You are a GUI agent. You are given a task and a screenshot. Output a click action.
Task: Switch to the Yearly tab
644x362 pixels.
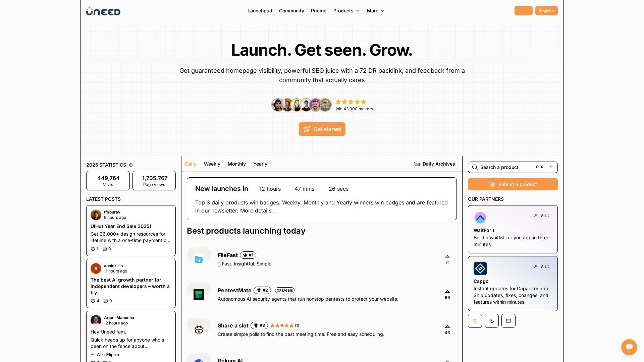(x=260, y=164)
